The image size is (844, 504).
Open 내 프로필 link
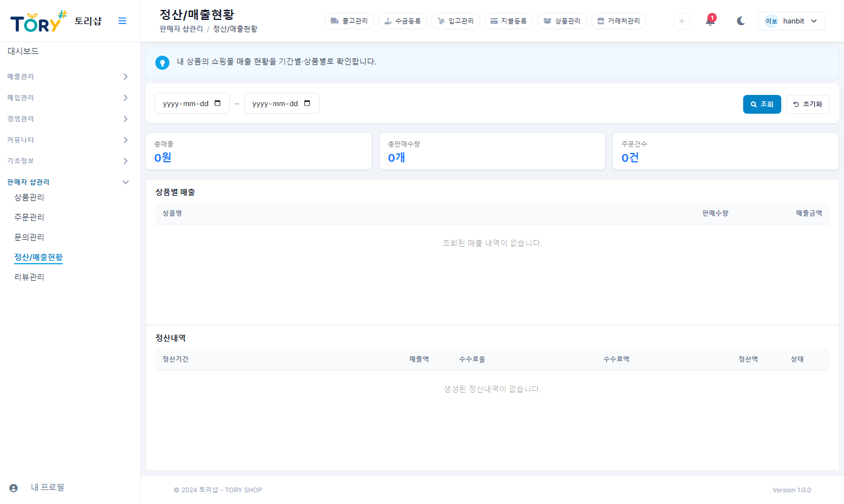47,488
